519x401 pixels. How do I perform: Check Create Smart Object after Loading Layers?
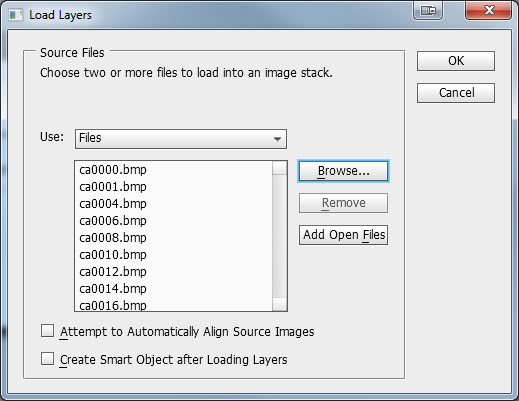click(x=47, y=359)
